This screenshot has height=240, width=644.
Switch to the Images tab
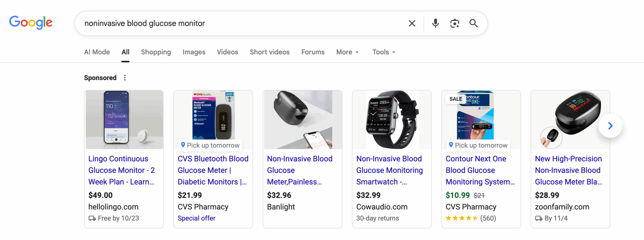pyautogui.click(x=194, y=52)
